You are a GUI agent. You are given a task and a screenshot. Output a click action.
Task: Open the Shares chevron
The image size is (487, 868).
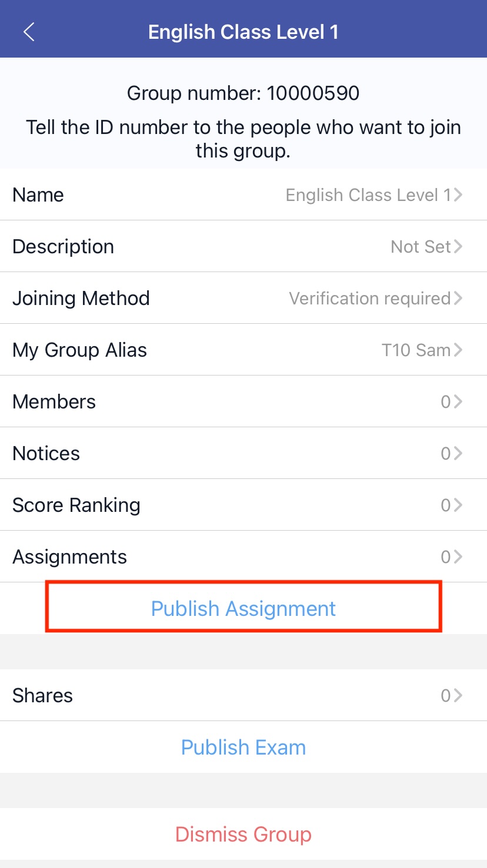(458, 695)
